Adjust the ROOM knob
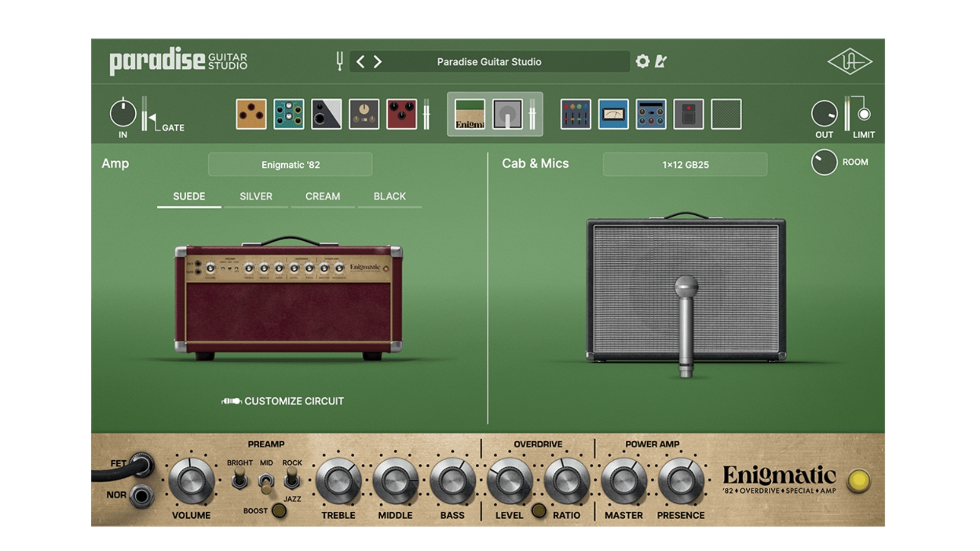This screenshot has width=980, height=551. [824, 162]
